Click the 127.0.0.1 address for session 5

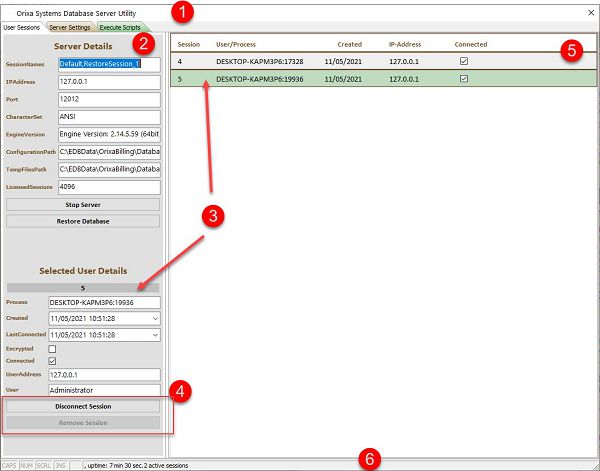click(404, 79)
